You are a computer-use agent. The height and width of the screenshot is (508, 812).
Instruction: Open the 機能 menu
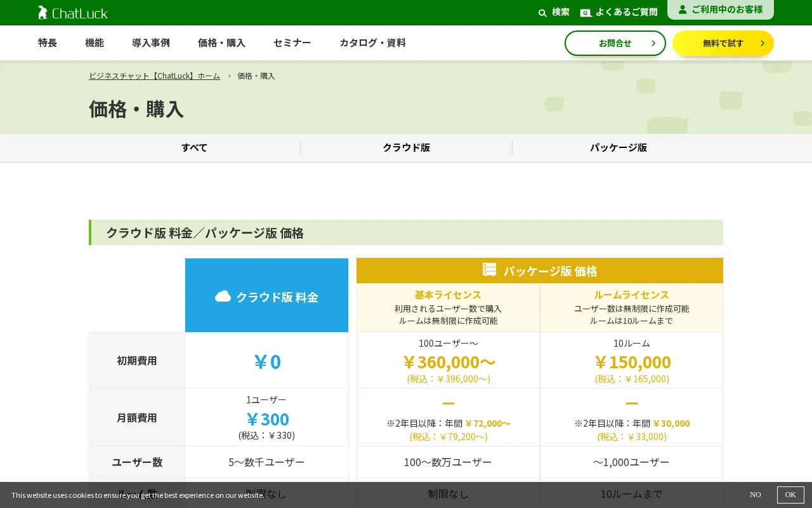click(x=95, y=43)
